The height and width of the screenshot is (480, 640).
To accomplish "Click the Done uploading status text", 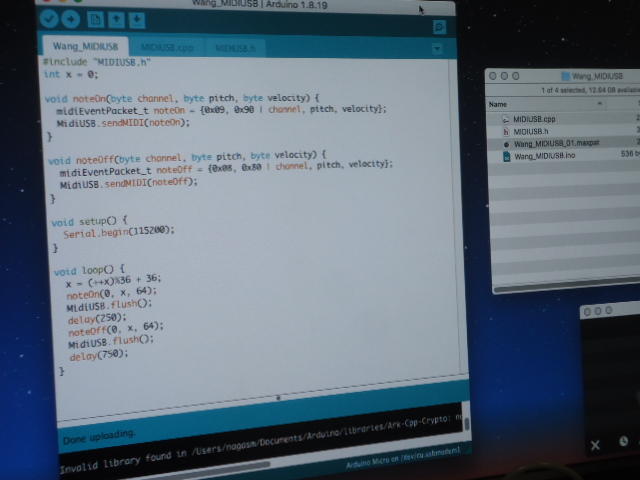I will click(x=99, y=437).
